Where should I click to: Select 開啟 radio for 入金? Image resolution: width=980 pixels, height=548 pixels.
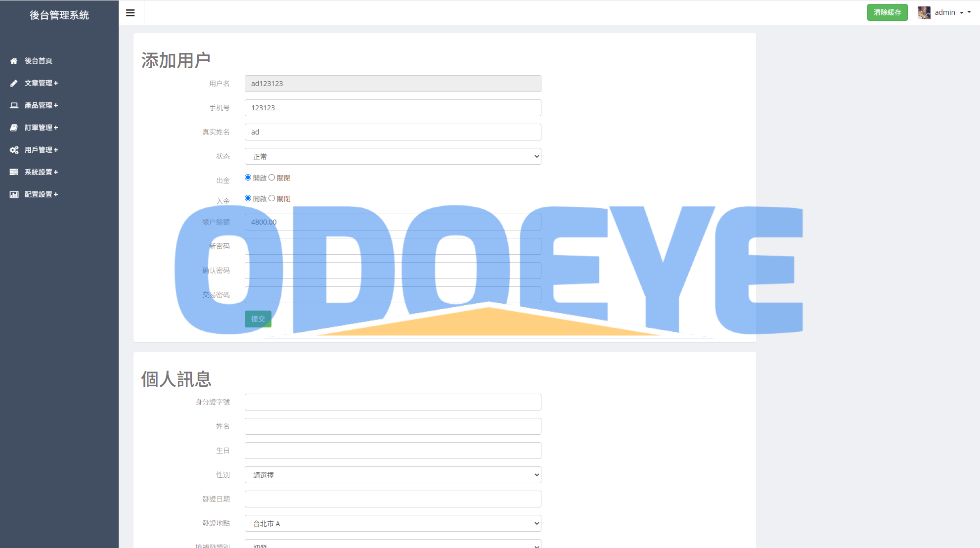[x=248, y=198]
